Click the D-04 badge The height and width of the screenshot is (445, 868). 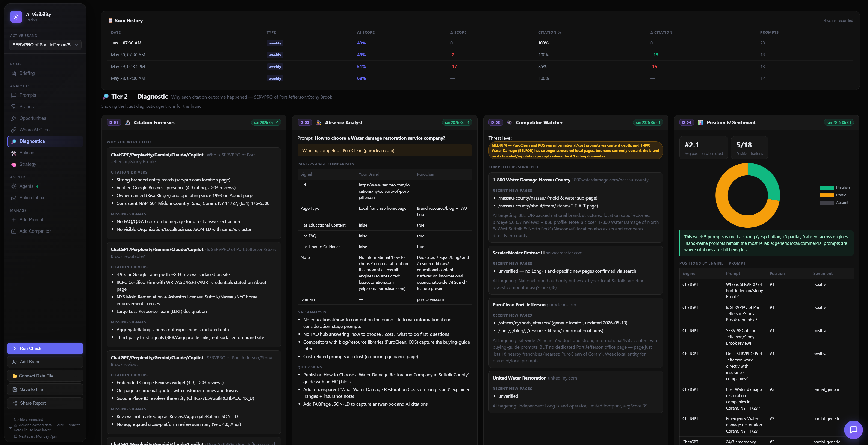click(686, 123)
